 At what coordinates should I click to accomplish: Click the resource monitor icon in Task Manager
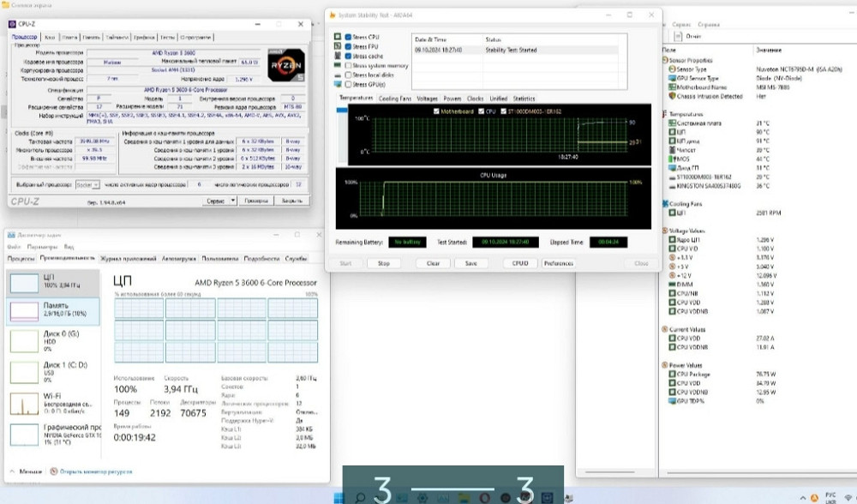[55, 471]
